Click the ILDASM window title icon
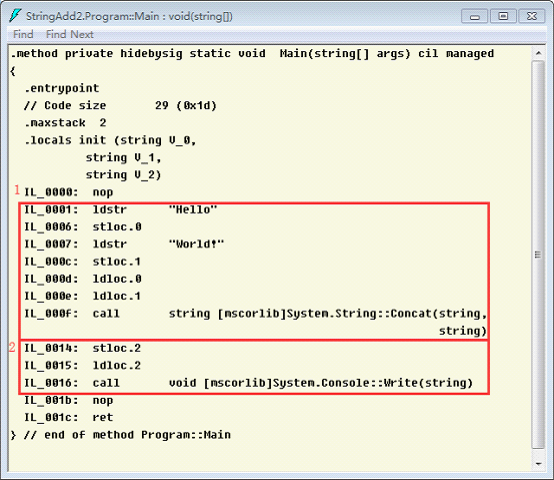The image size is (554, 480). coord(15,16)
